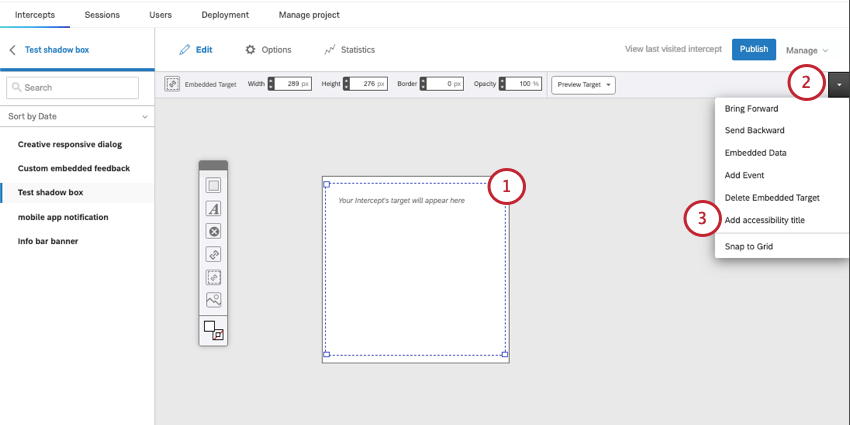The width and height of the screenshot is (850, 425).
Task: Click the Embedded Target icon in the toolbar
Action: (x=172, y=85)
